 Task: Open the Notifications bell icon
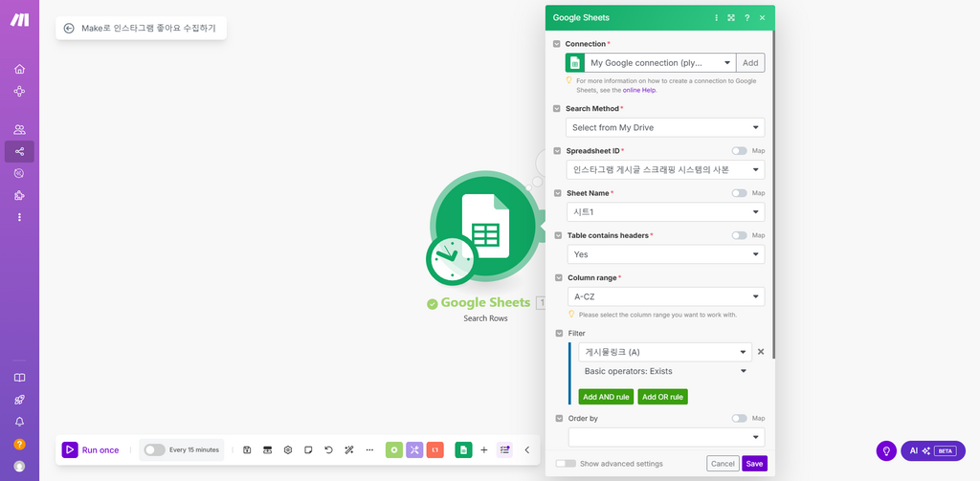[x=19, y=422]
